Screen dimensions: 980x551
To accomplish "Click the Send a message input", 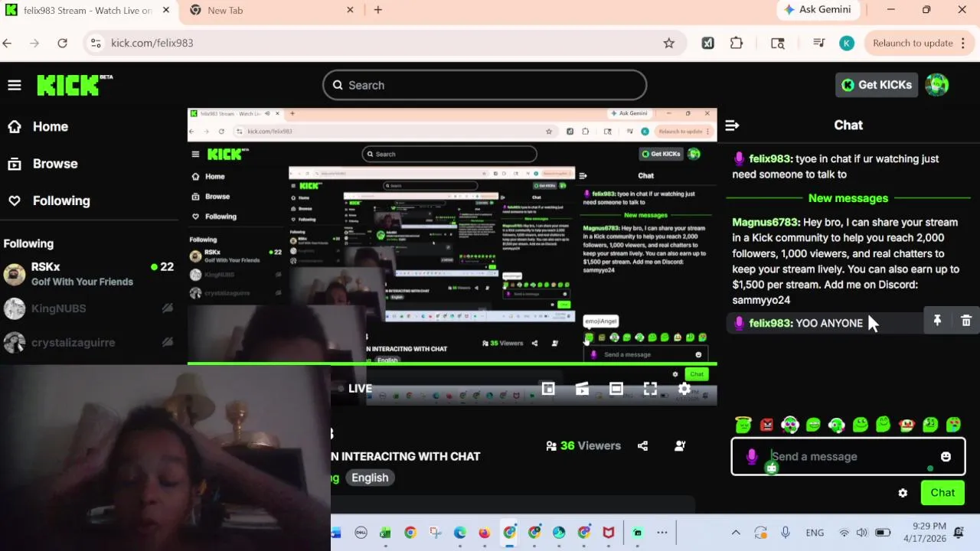I will (848, 456).
